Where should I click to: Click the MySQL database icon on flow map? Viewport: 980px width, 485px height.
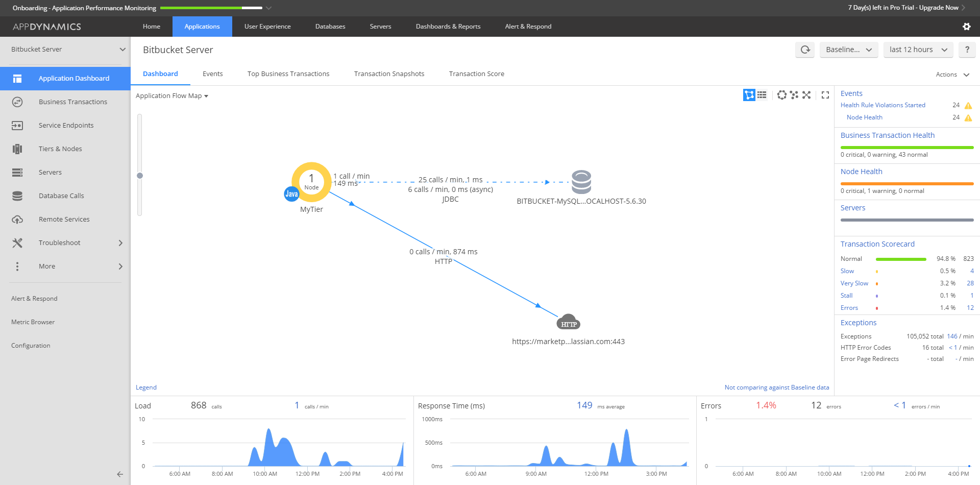[581, 182]
